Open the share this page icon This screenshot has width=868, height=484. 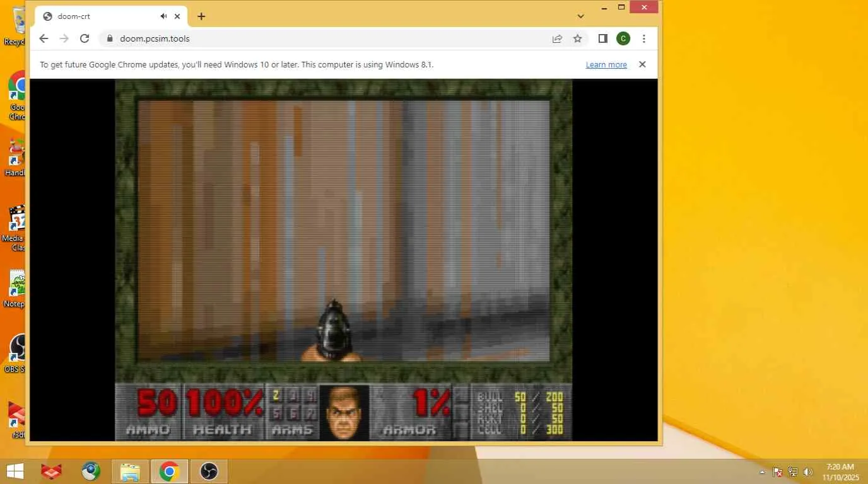click(557, 38)
